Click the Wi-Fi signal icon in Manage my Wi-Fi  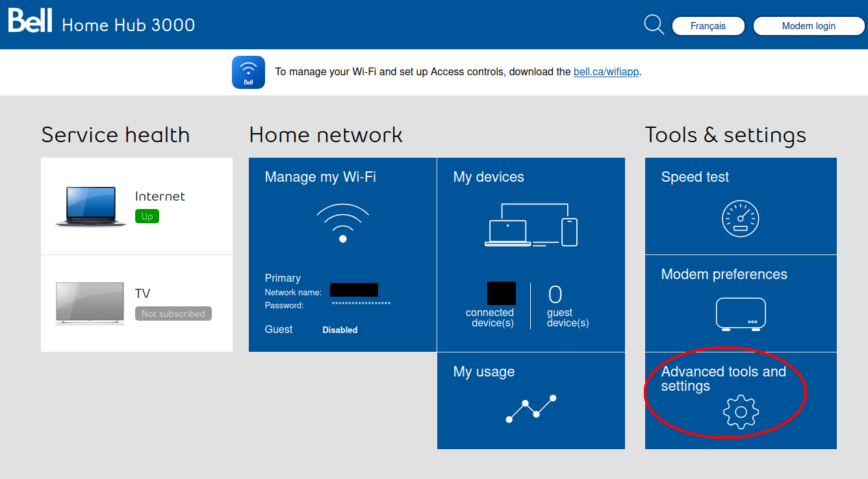tap(343, 223)
